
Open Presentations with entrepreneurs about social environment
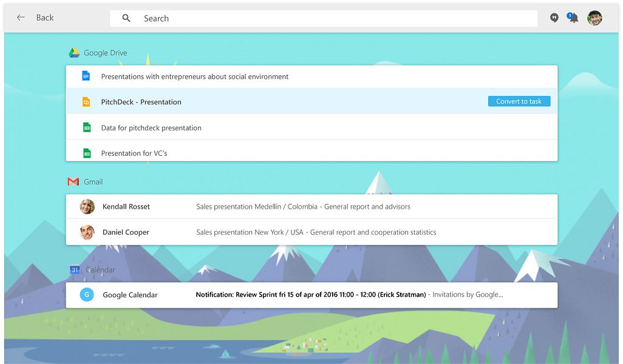(311, 76)
